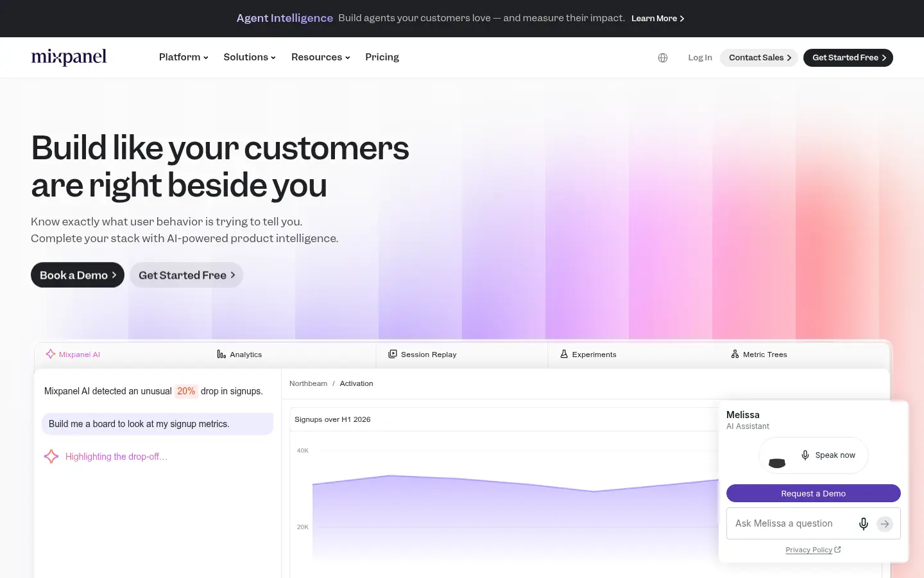Click the Book a Demo button

pos(78,275)
